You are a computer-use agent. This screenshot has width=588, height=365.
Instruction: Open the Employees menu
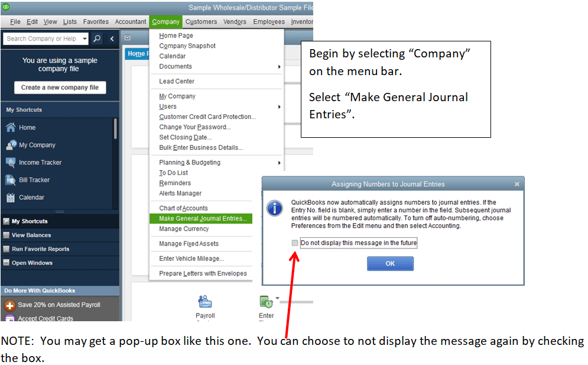[269, 22]
